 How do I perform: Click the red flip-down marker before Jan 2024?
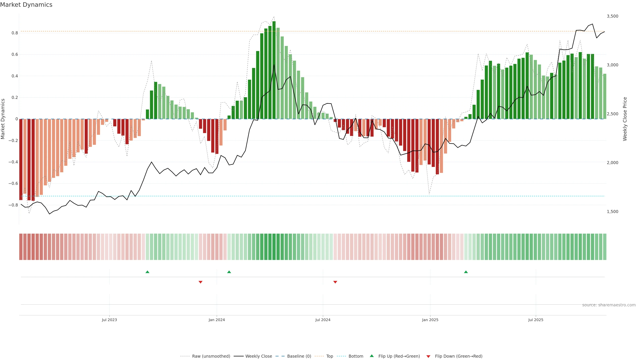tap(201, 282)
